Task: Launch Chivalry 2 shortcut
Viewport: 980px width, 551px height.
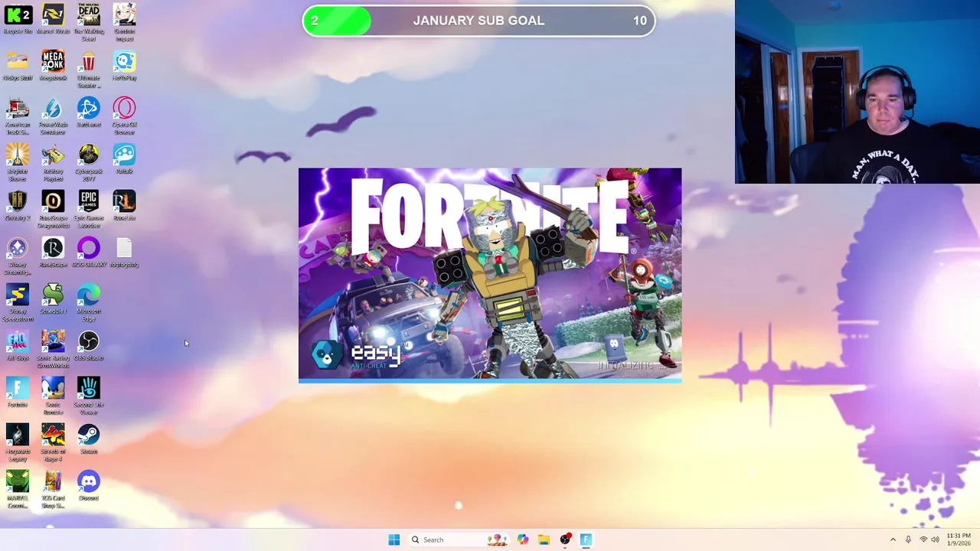Action: pyautogui.click(x=18, y=207)
